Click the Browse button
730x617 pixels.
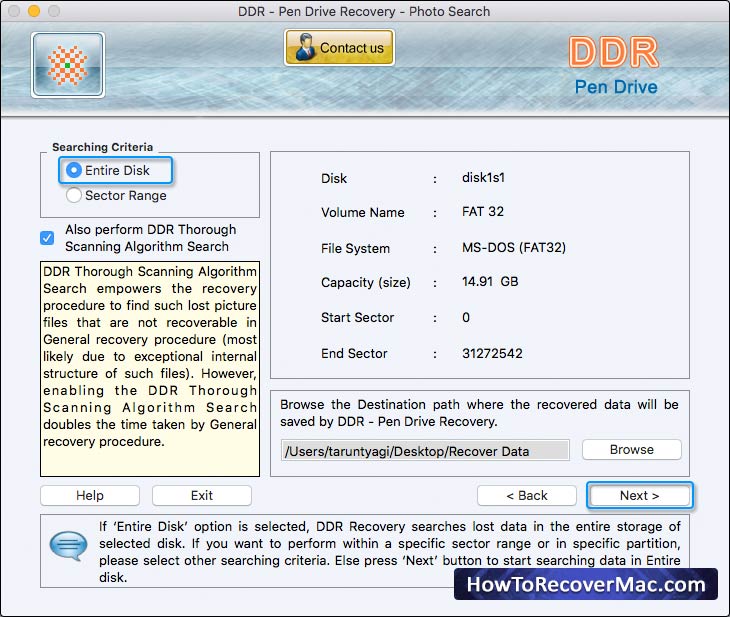(x=632, y=450)
